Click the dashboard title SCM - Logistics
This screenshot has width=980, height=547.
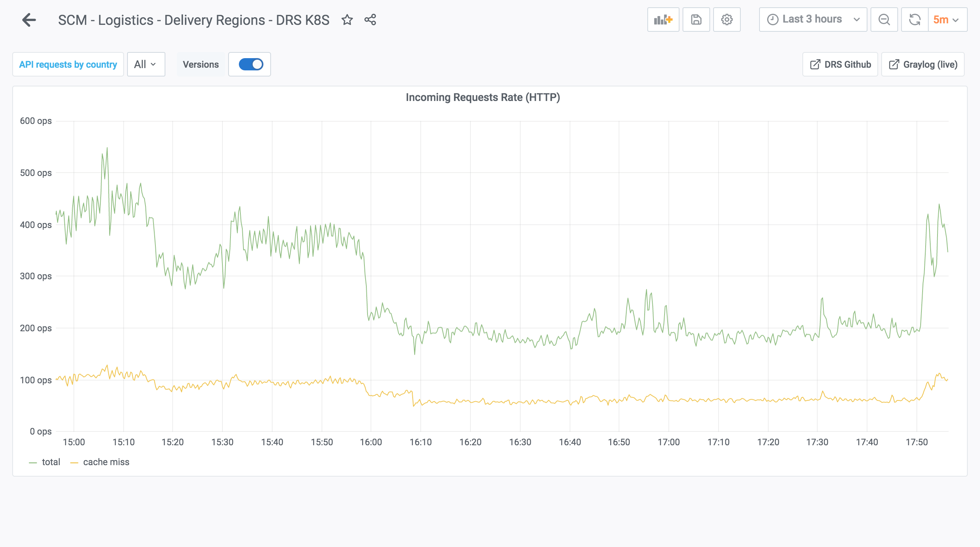click(x=194, y=20)
